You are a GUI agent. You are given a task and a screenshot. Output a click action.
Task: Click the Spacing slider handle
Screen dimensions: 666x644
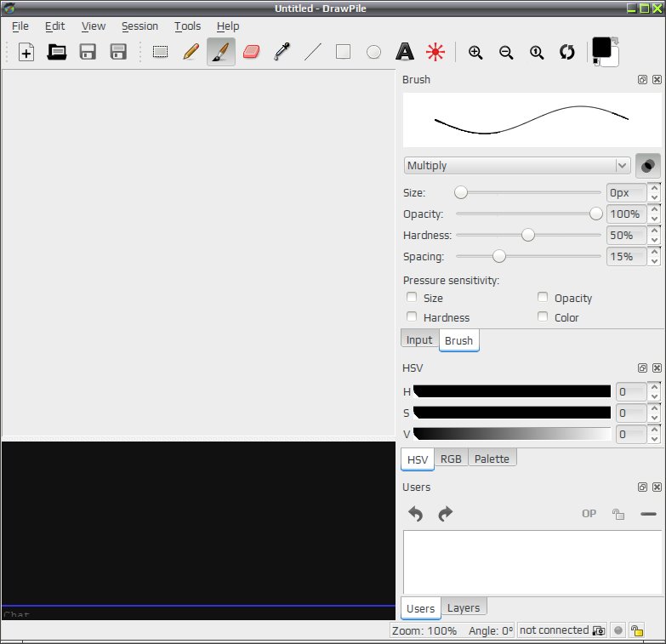coord(499,256)
